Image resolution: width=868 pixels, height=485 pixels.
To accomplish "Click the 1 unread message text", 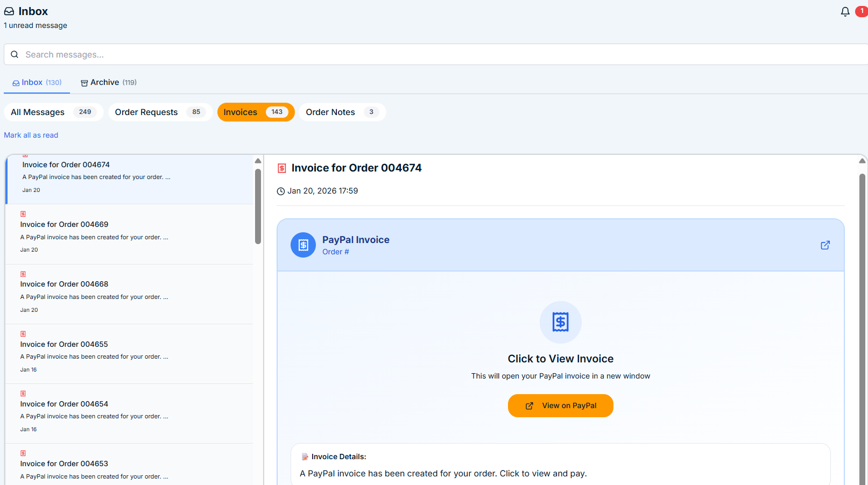I will 36,25.
